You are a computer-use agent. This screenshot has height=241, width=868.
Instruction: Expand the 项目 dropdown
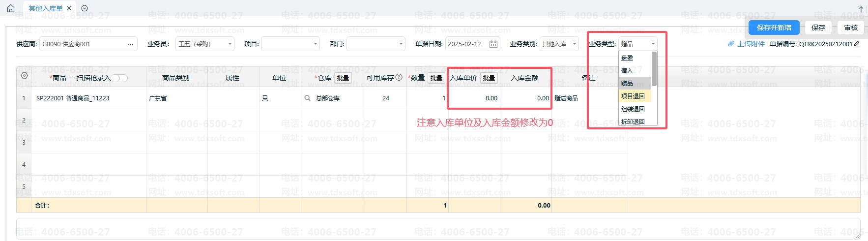point(316,44)
